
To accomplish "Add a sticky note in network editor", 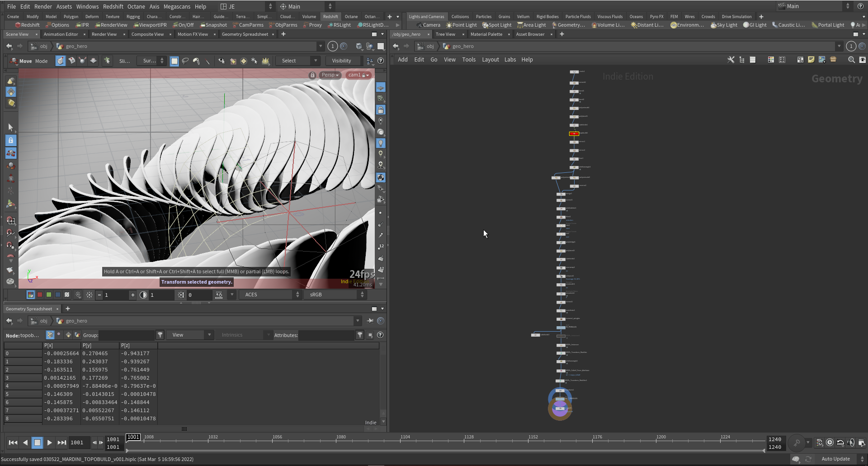I will (811, 60).
